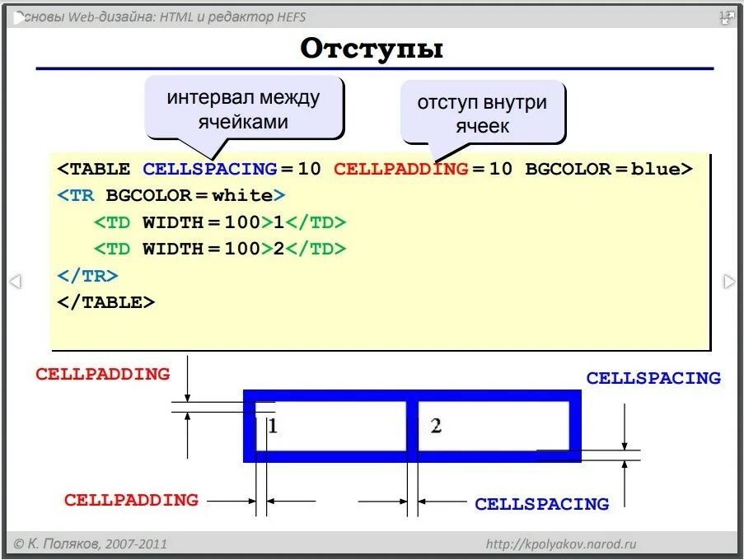Click red CELLPADDING label below diagram
The width and height of the screenshot is (744, 560).
tap(132, 500)
